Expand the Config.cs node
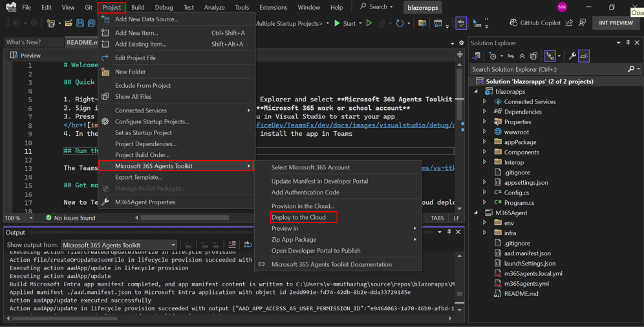Viewport: 644px width, 327px height. [x=485, y=193]
